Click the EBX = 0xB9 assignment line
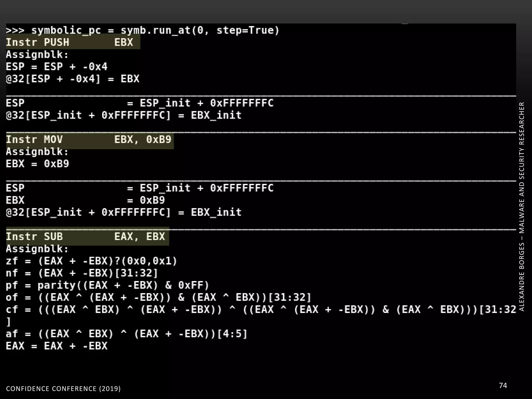Image resolution: width=532 pixels, height=399 pixels. point(38,164)
